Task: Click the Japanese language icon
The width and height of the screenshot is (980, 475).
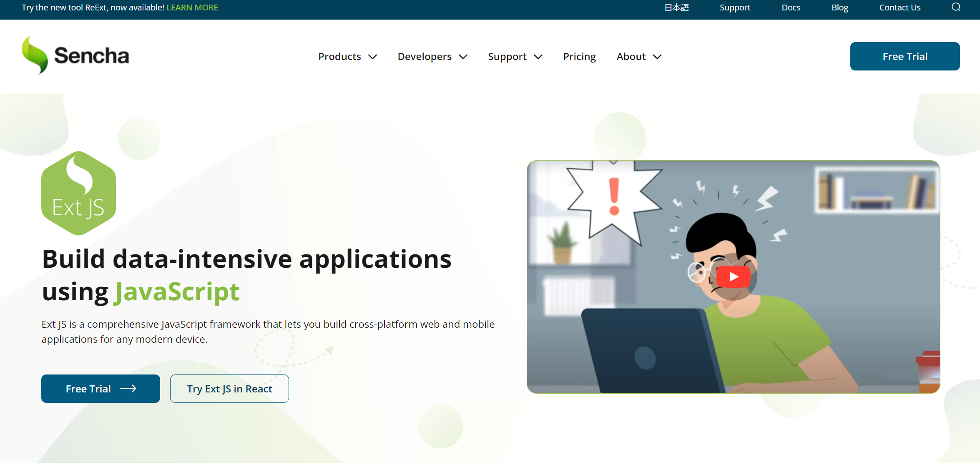Action: coord(677,7)
